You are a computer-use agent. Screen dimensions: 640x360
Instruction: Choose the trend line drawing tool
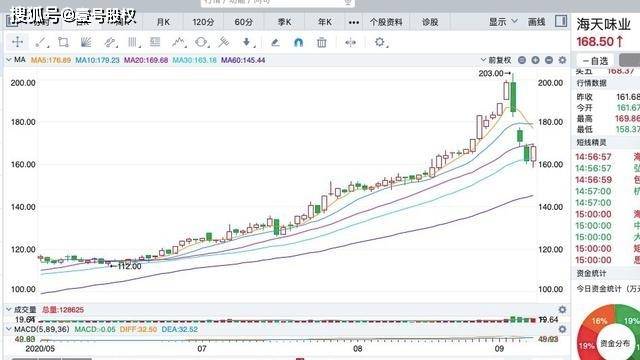(x=42, y=42)
